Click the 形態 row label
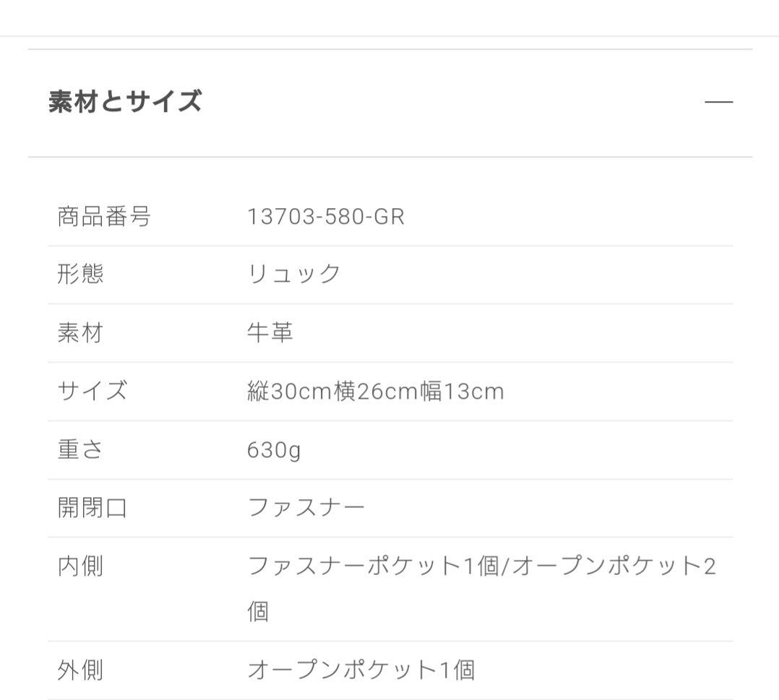This screenshot has height=700, width=779. (x=80, y=275)
